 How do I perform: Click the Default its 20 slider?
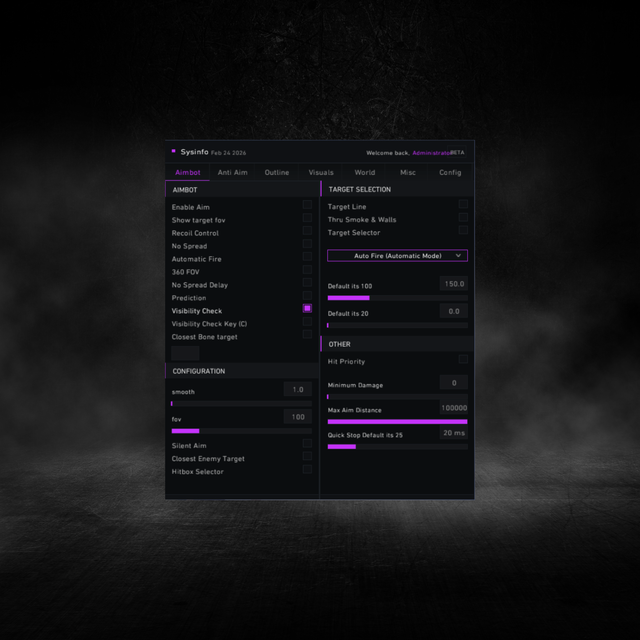coord(397,325)
